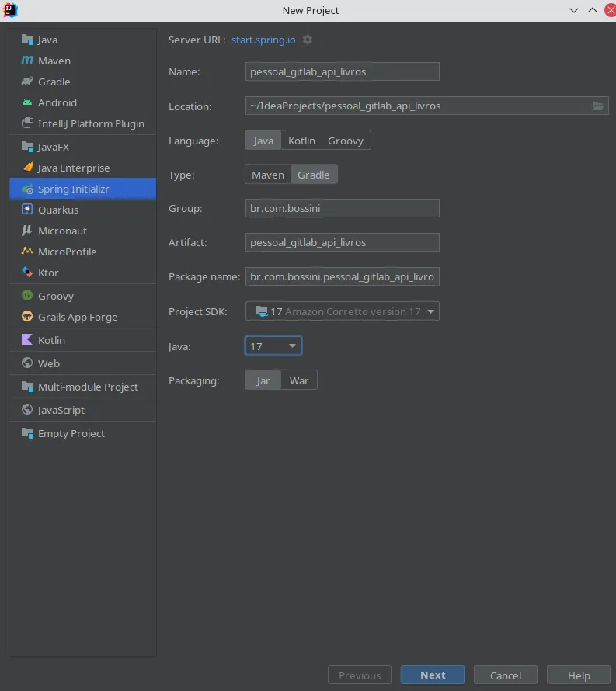Select the Multi-module Project label
616x691 pixels.
[89, 387]
